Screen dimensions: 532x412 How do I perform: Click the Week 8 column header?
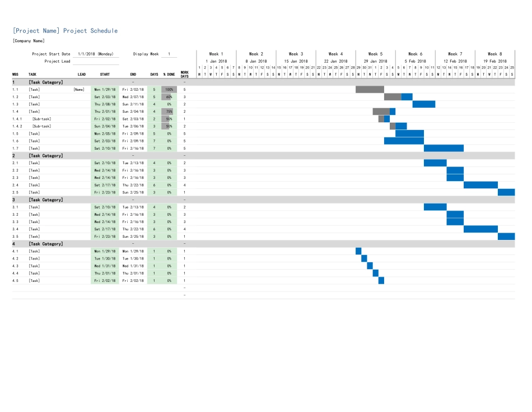point(496,54)
